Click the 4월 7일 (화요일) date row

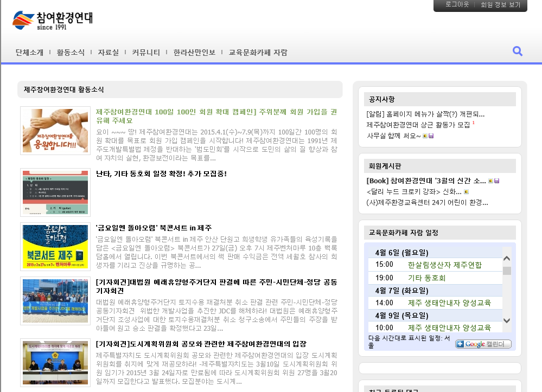434,291
